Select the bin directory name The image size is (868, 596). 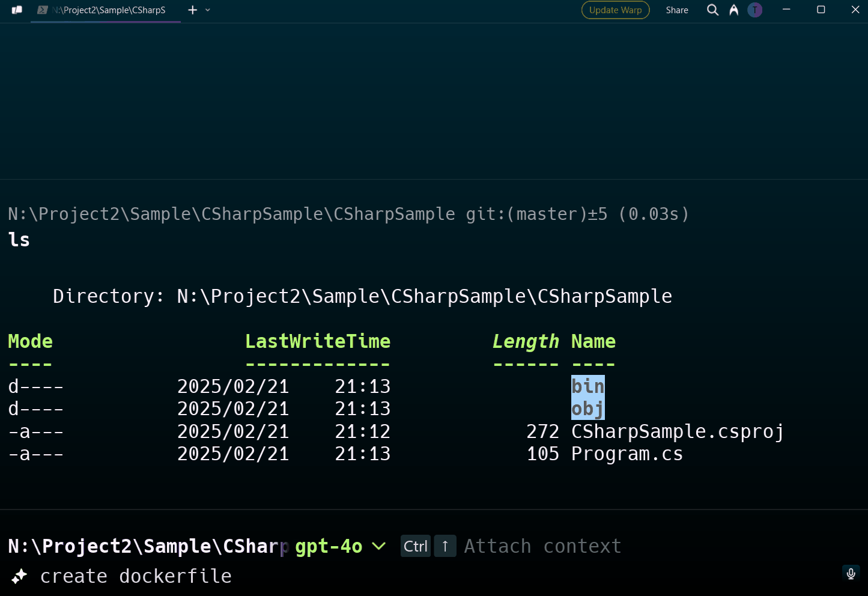(x=588, y=386)
